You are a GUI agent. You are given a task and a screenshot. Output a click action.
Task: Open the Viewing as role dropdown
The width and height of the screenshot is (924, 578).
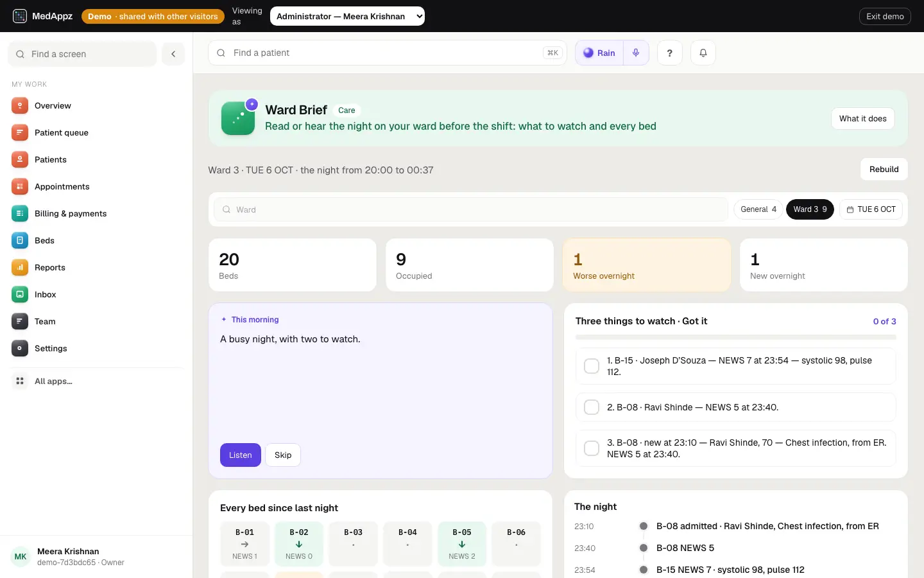[347, 16]
